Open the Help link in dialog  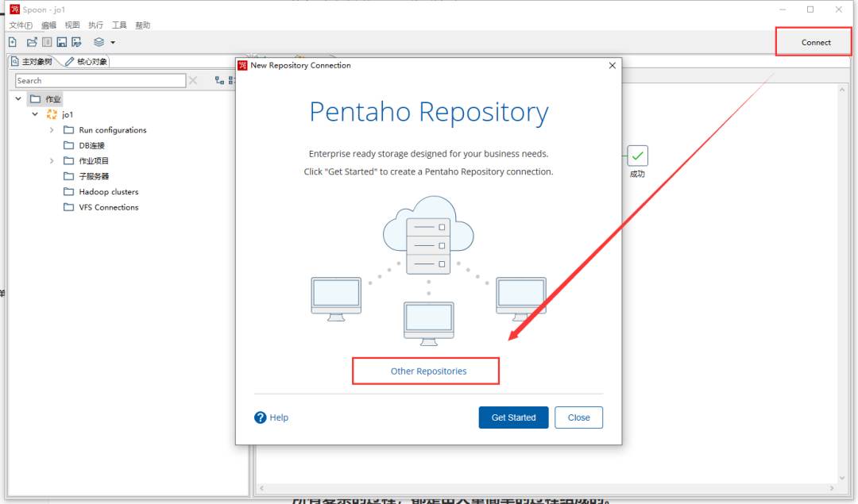pyautogui.click(x=279, y=417)
